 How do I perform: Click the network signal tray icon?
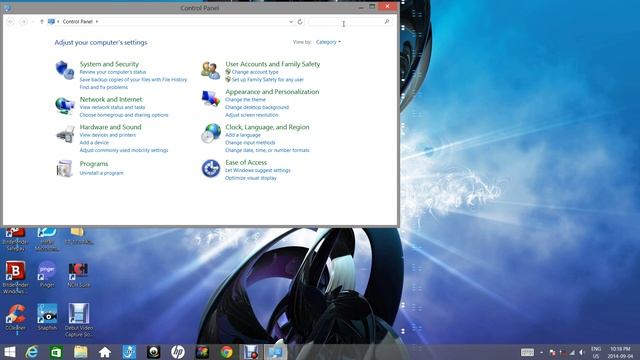click(x=572, y=352)
